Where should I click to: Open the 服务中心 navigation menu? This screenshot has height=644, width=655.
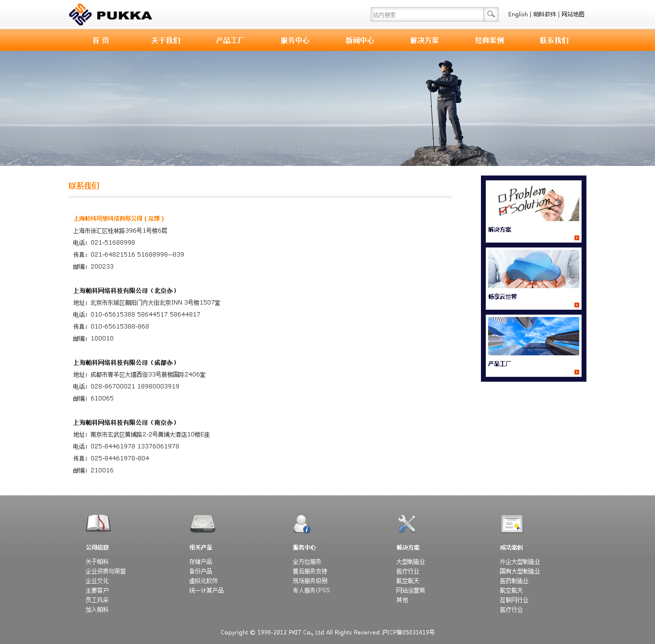[295, 41]
